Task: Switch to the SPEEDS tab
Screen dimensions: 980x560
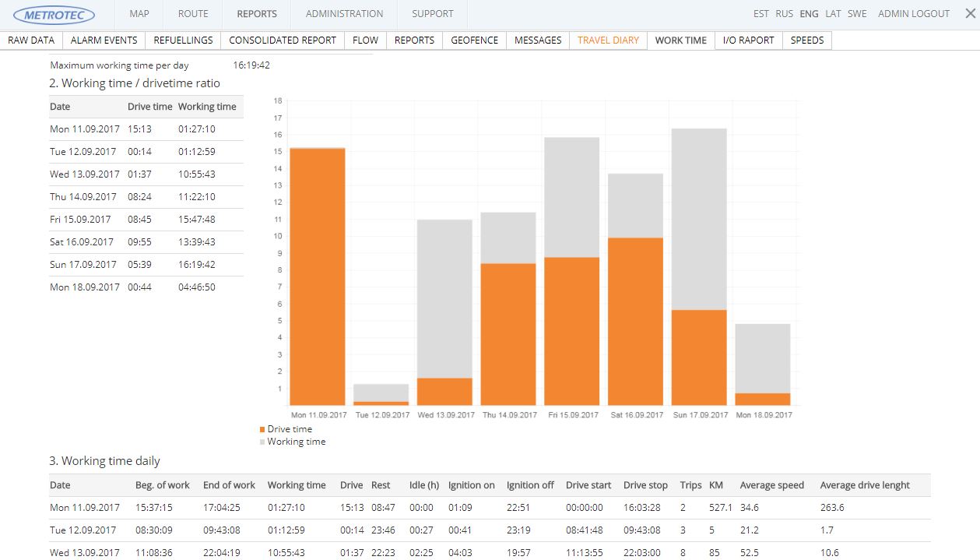Action: click(806, 40)
